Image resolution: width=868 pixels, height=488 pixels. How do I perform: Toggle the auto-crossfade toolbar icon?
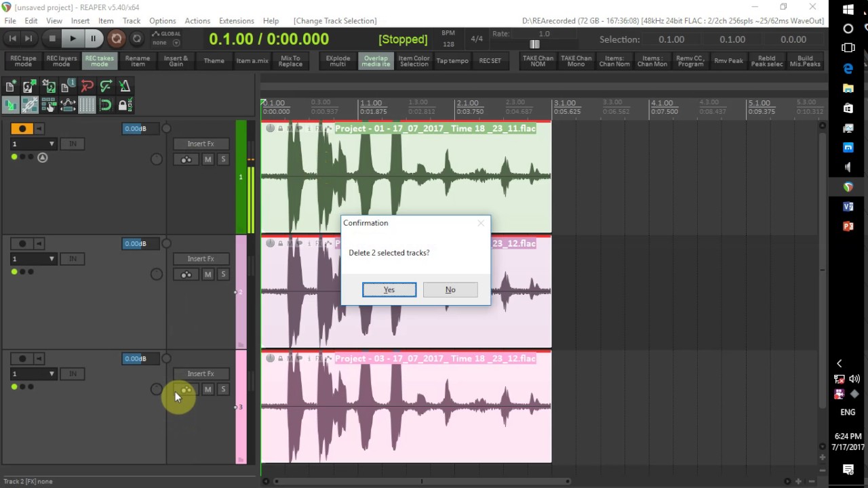coord(10,105)
